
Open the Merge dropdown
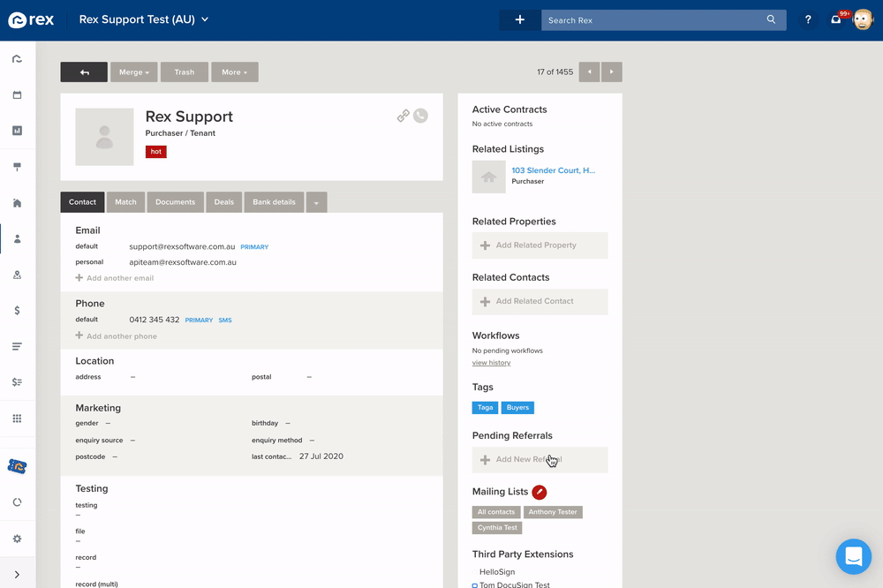pos(134,72)
